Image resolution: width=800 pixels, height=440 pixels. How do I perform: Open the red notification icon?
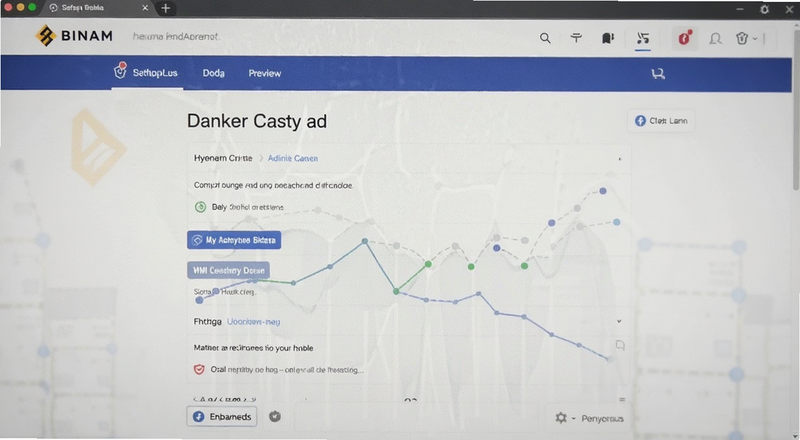coord(684,38)
